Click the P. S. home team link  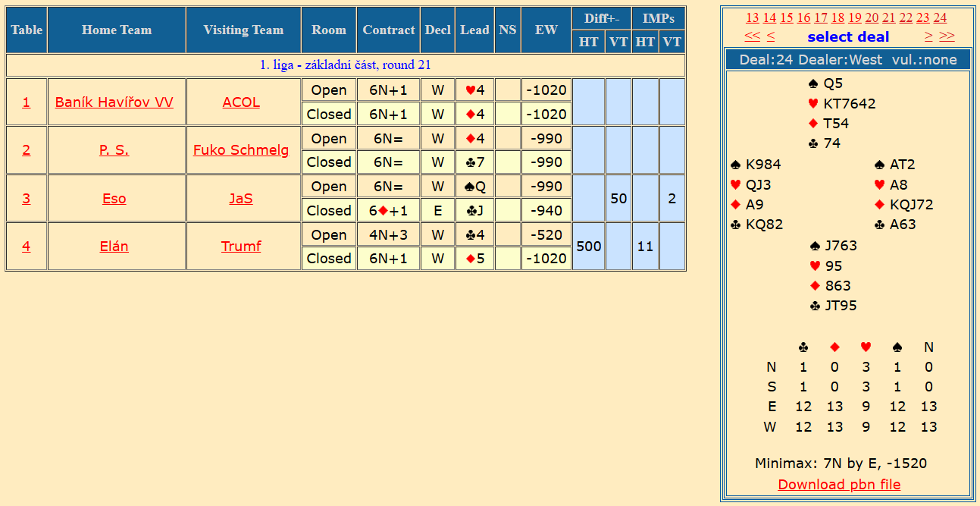(x=114, y=149)
